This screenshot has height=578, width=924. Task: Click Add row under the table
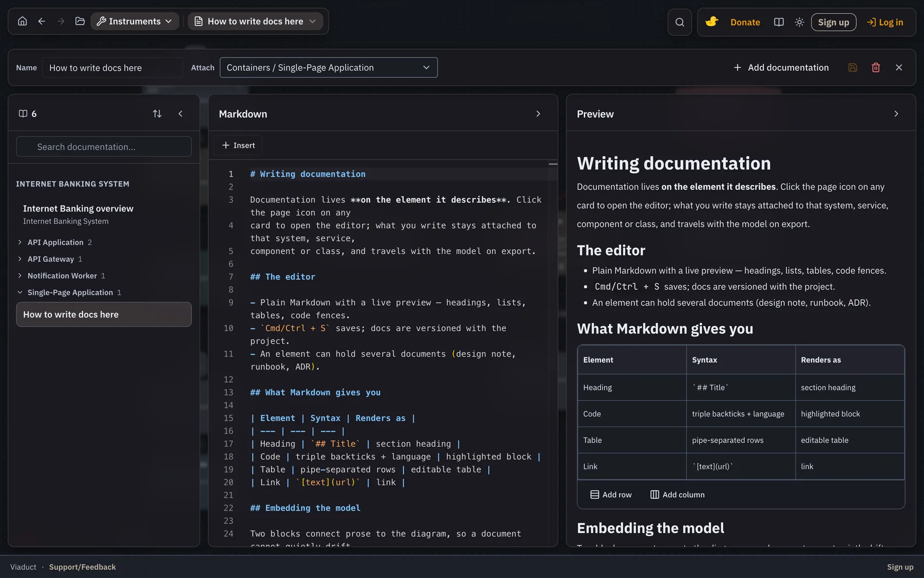611,494
